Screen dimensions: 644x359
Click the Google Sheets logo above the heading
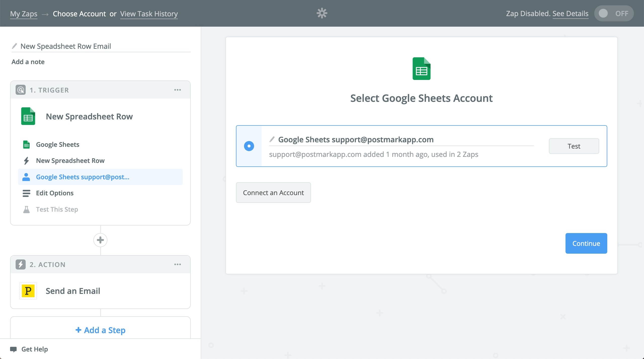[x=422, y=69]
